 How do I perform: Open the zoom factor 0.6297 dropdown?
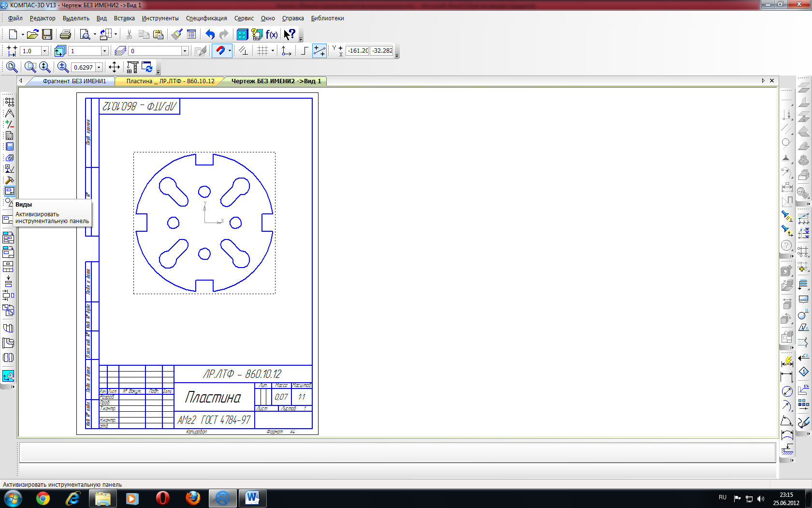tap(99, 67)
